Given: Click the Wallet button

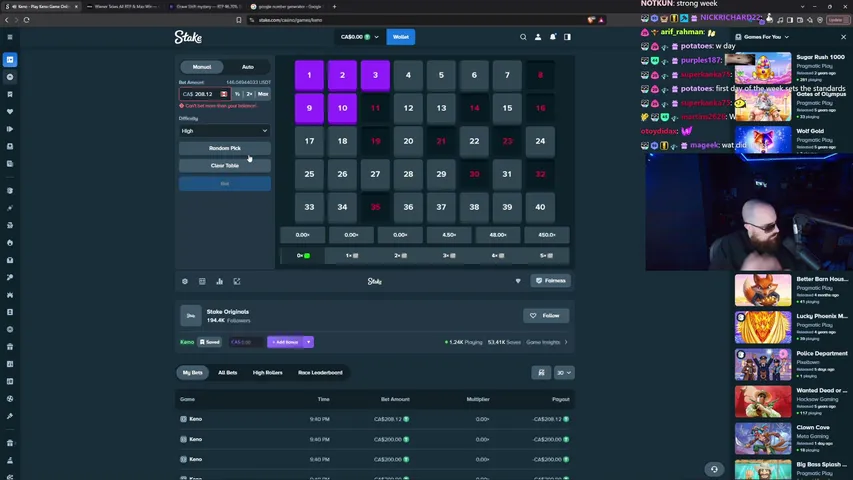Looking at the screenshot, I should 401,37.
